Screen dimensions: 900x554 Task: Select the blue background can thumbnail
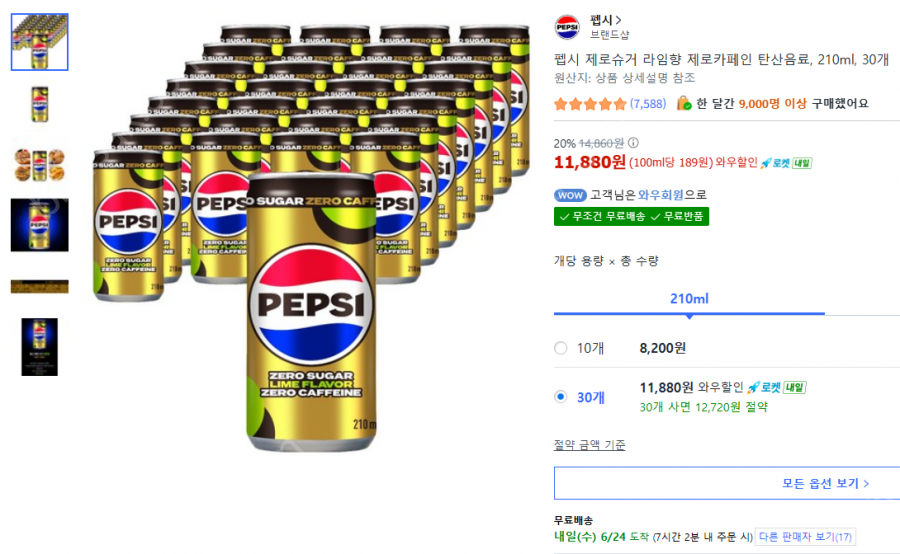(x=40, y=225)
